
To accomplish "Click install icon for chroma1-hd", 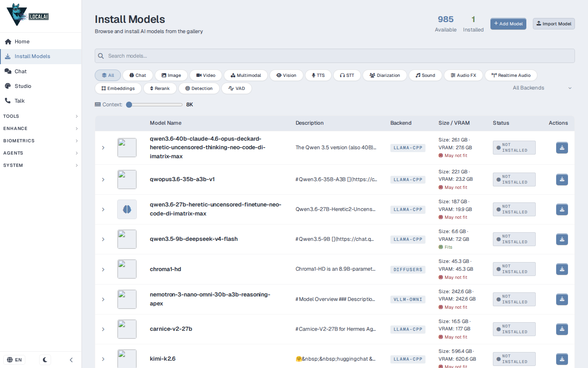I will point(562,269).
